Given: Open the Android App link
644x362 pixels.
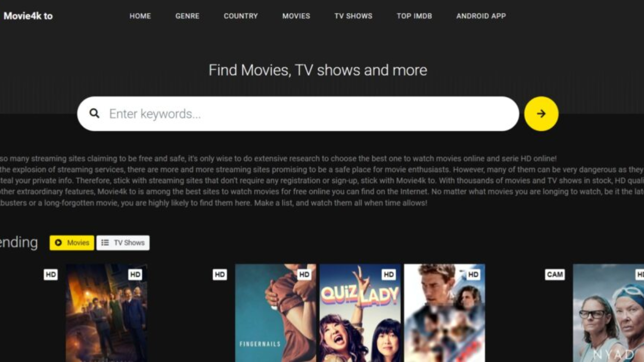Looking at the screenshot, I should (x=481, y=16).
